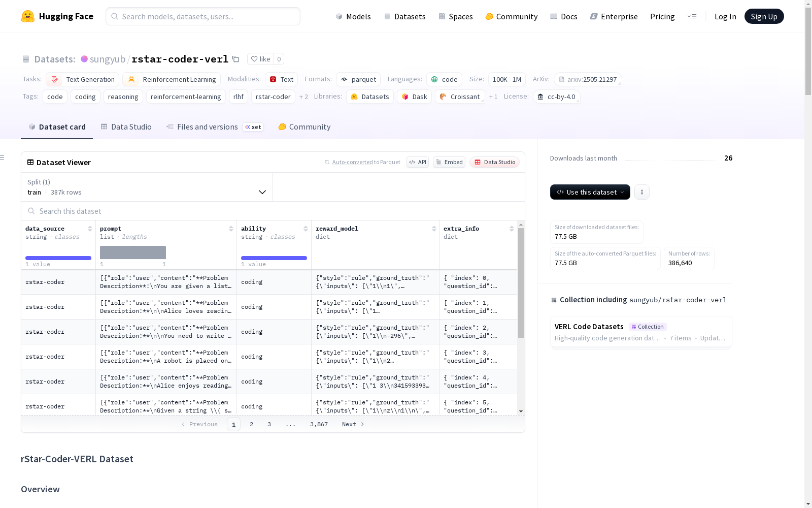The image size is (812, 508).
Task: Open the Datasets library tag
Action: point(369,97)
